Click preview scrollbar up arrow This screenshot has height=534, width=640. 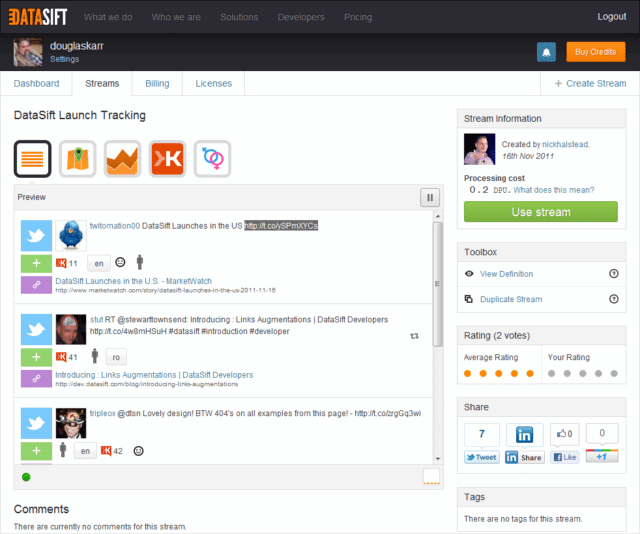point(438,216)
